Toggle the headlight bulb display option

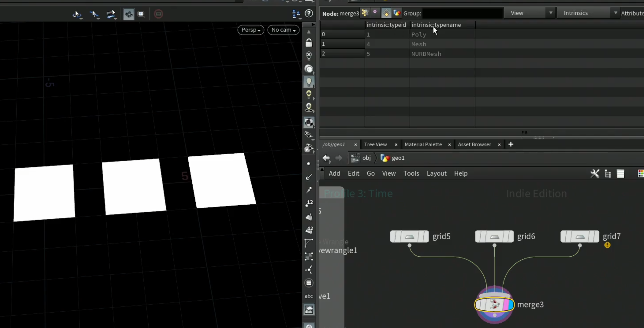pos(309,82)
